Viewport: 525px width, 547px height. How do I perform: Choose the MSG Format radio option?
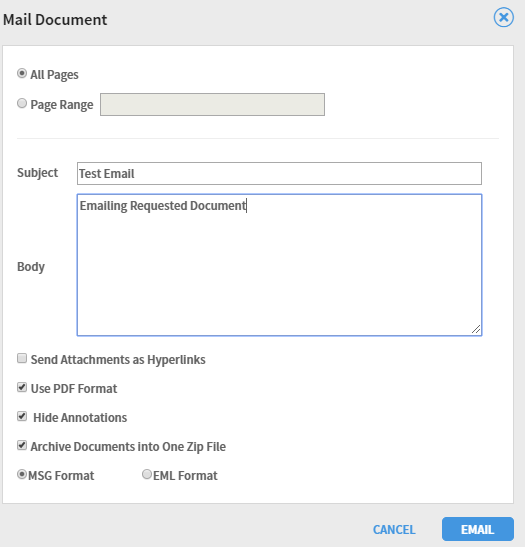pos(22,474)
